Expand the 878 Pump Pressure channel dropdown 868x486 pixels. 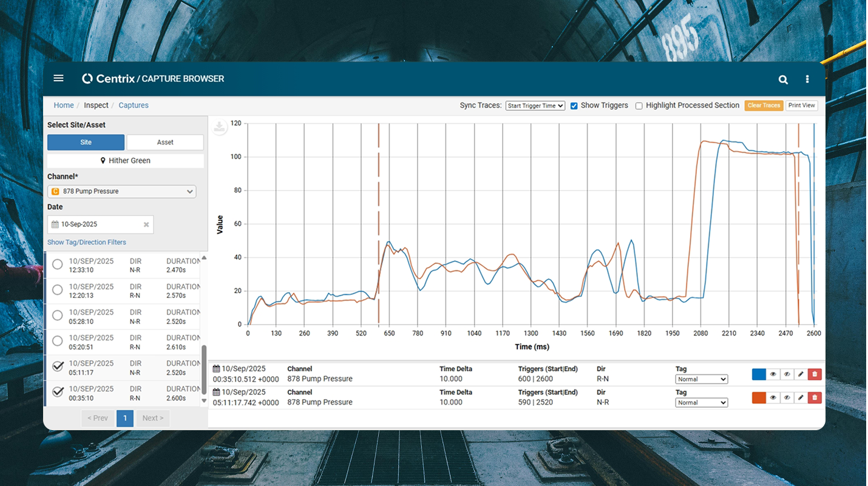pyautogui.click(x=122, y=192)
